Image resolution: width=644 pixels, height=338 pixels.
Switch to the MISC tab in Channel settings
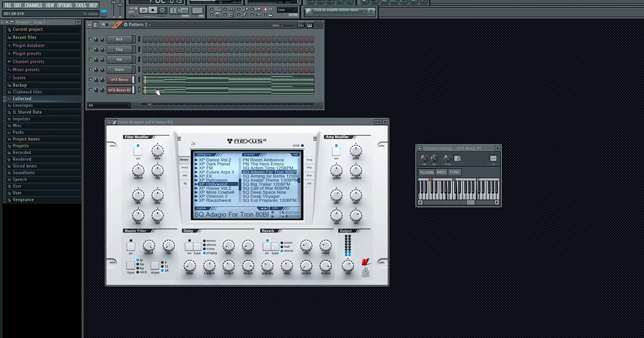click(x=441, y=172)
